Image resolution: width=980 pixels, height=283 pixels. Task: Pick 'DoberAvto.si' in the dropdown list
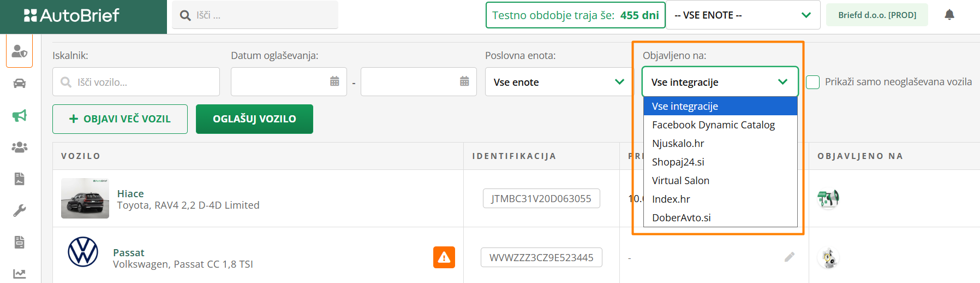682,218
